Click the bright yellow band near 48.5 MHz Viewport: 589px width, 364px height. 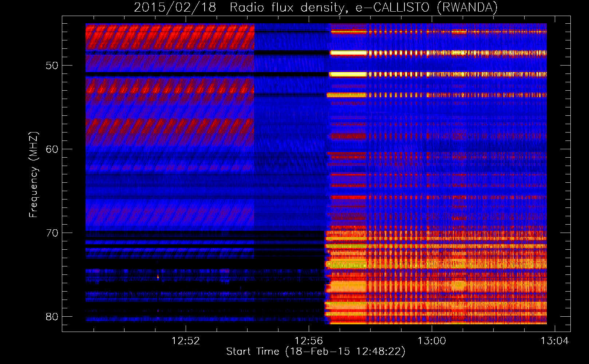(438, 53)
